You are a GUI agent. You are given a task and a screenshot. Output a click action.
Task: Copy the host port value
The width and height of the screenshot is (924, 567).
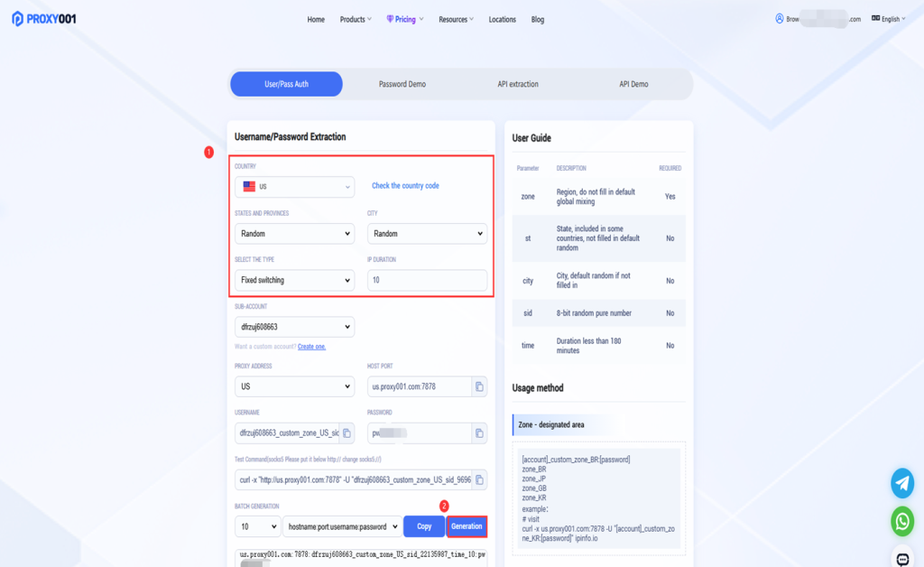pyautogui.click(x=479, y=387)
